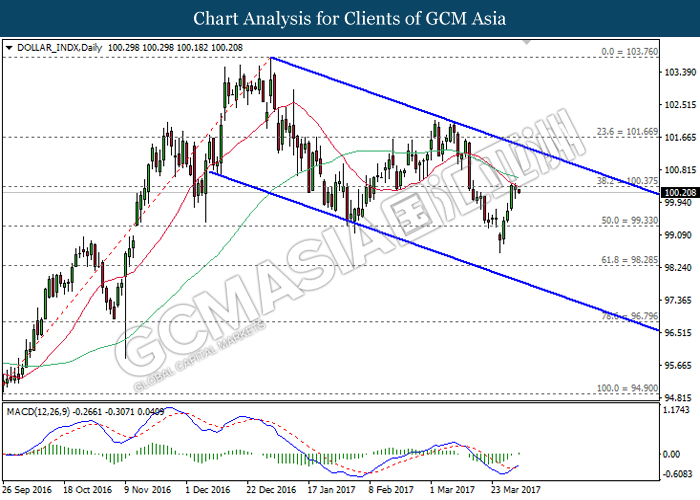Click the OHLC values 100.298 100.298 100.182 100.208
Screen dimensions: 700x500
click(x=175, y=48)
